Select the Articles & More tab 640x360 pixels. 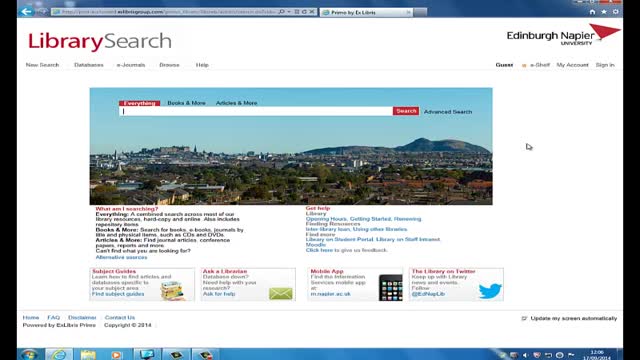coord(236,103)
